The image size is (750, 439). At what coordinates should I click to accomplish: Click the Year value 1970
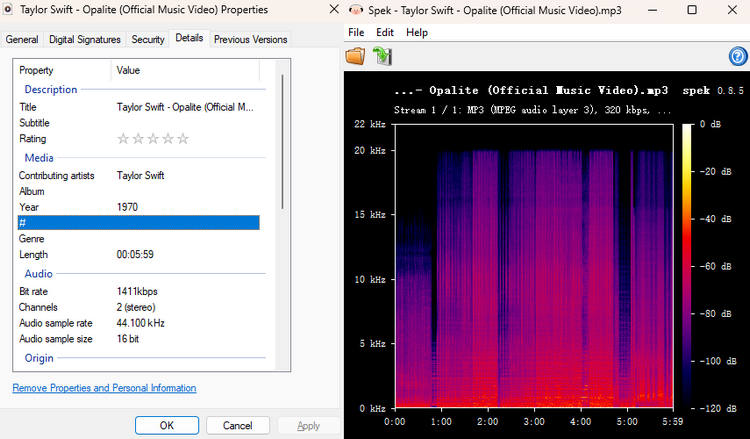point(127,207)
